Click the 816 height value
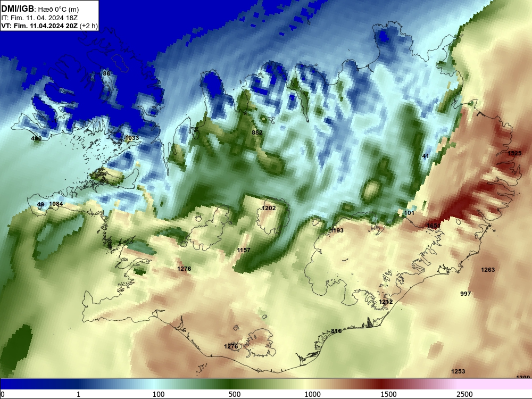This screenshot has height=399, width=532. pos(336,331)
